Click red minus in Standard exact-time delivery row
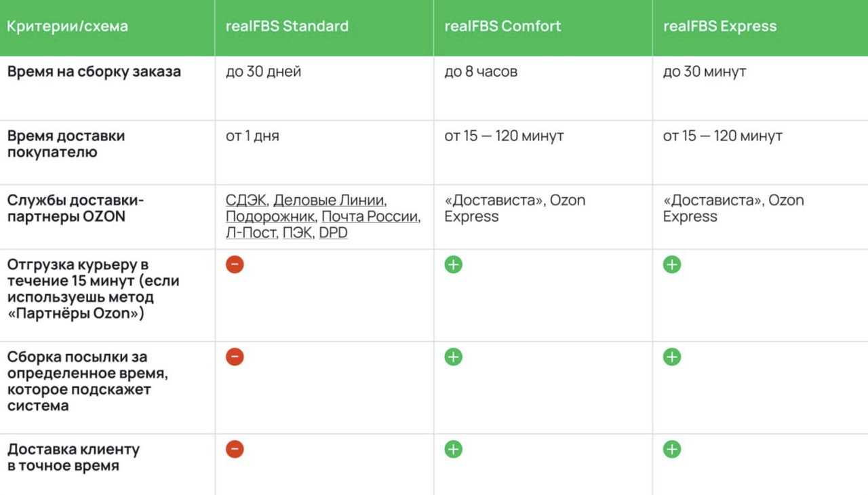This screenshot has height=495, width=868. pyautogui.click(x=235, y=449)
